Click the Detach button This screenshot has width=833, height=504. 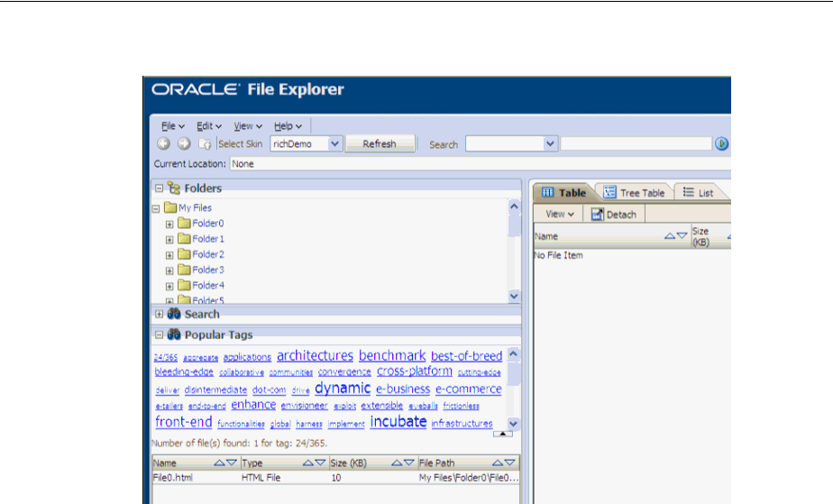[x=614, y=214]
